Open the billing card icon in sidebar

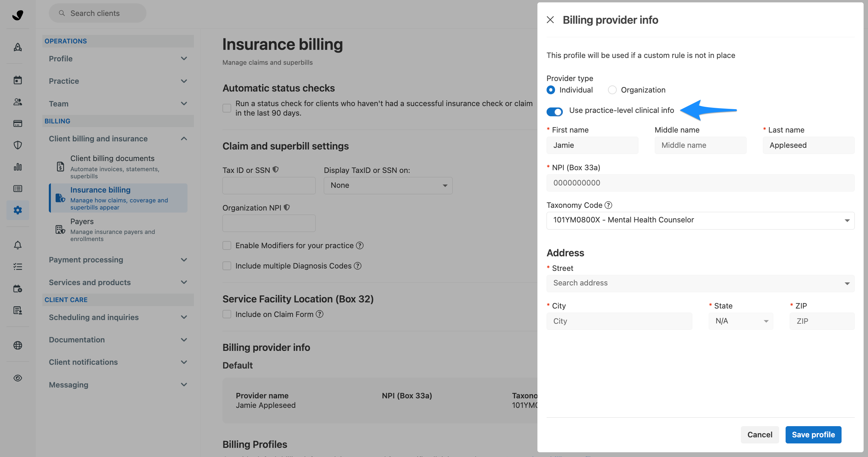tap(18, 123)
